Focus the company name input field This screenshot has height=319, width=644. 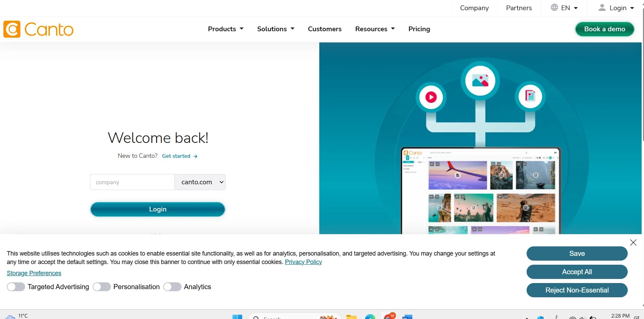point(132,182)
